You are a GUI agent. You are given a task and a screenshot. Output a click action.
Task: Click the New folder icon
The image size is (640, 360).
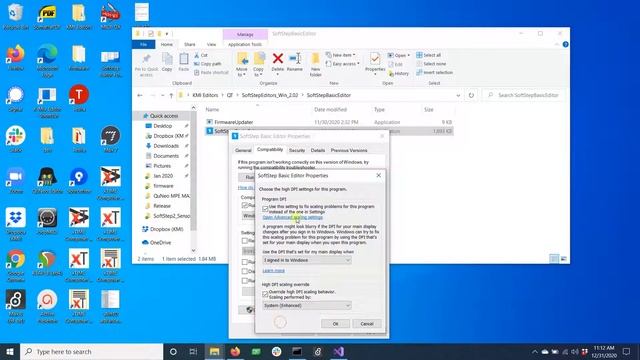pos(315,59)
